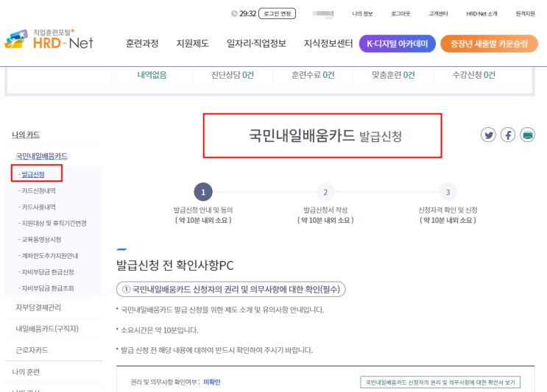This screenshot has width=547, height=392.
Task: Click K-디지털 아카데미 button
Action: click(398, 43)
